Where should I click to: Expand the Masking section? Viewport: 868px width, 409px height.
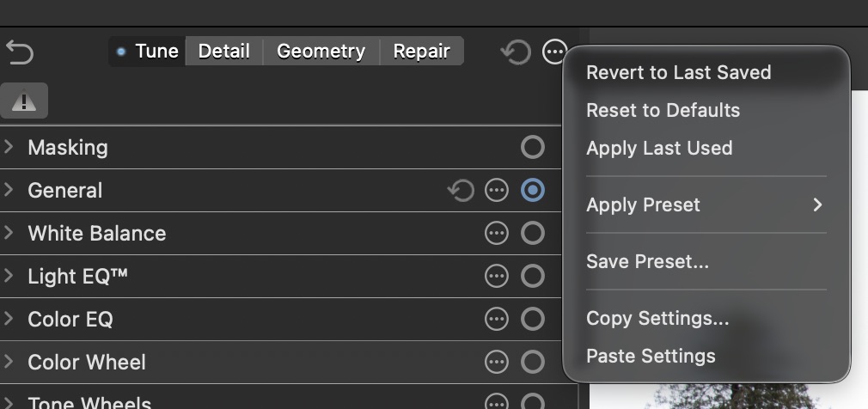[x=9, y=148]
